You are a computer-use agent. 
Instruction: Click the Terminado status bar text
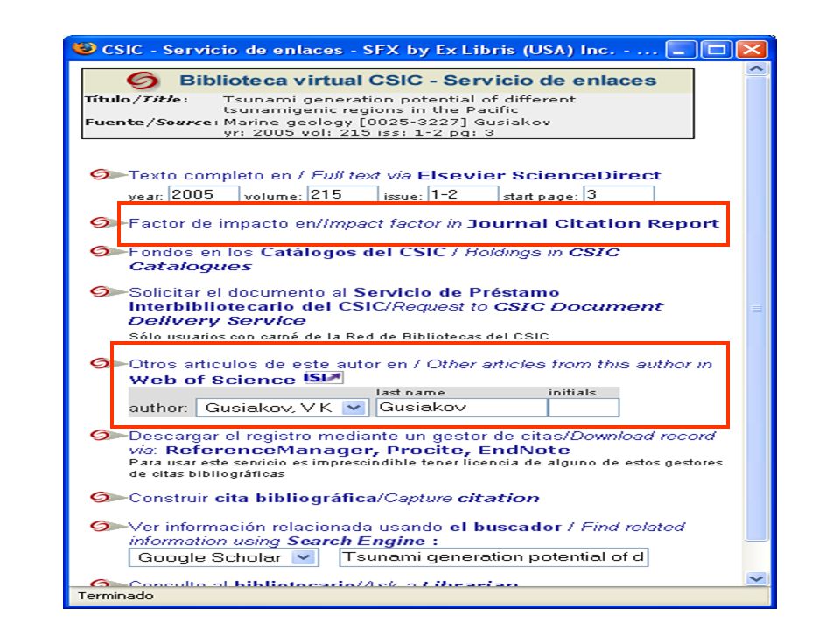[115, 596]
